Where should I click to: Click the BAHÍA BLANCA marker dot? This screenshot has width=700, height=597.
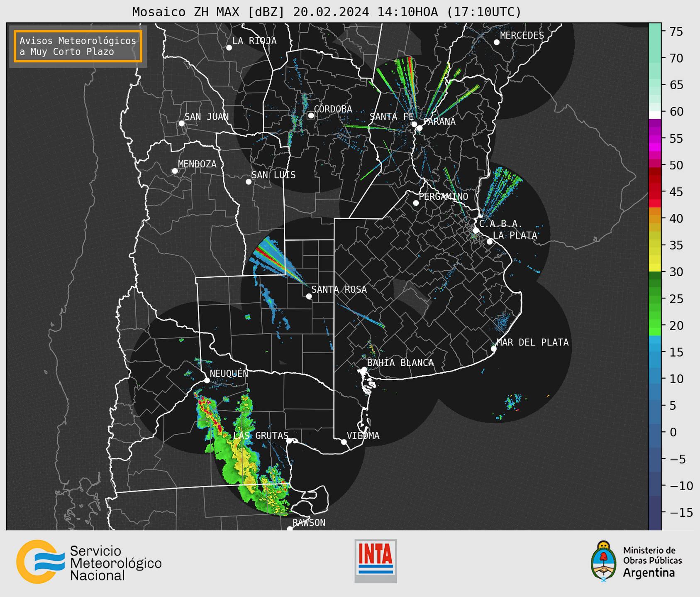(x=364, y=369)
